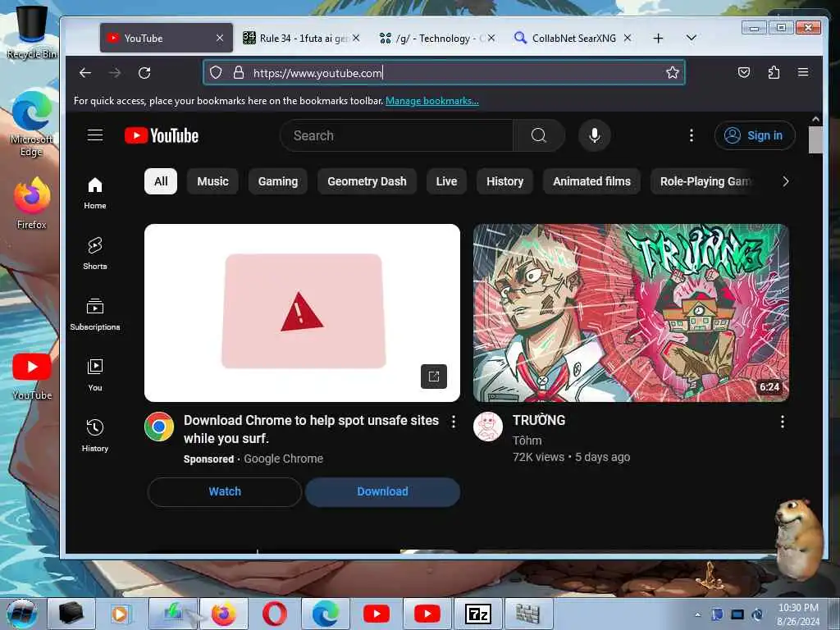Select the Live category chip
Screen dimensions: 840x630
[x=446, y=181]
